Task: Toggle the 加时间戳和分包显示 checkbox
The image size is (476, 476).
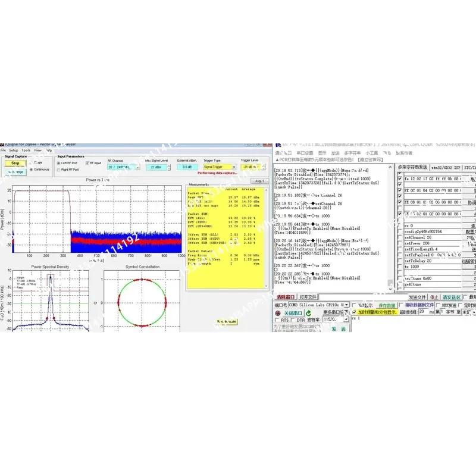Action: coord(354,312)
